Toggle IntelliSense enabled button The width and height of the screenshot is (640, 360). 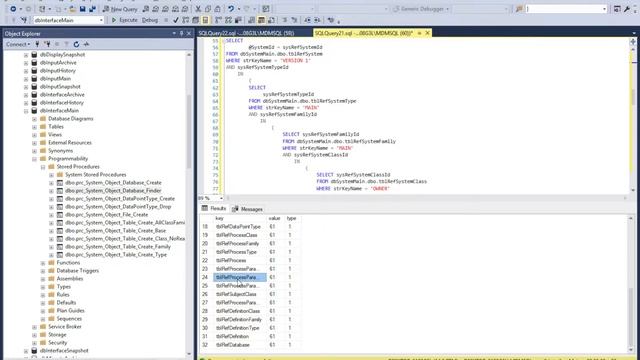[205, 20]
